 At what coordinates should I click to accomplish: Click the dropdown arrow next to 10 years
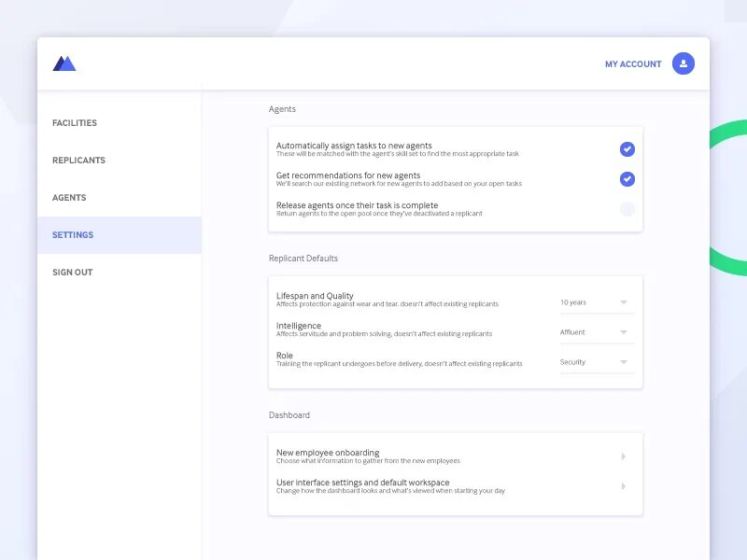click(x=624, y=302)
